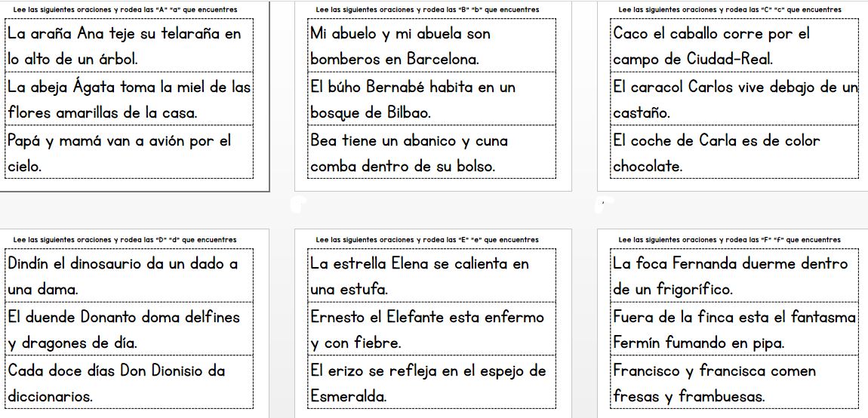Viewport: 868px width, 418px height.
Task: Click the line "comba dentro de su bolso."
Action: [x=402, y=166]
